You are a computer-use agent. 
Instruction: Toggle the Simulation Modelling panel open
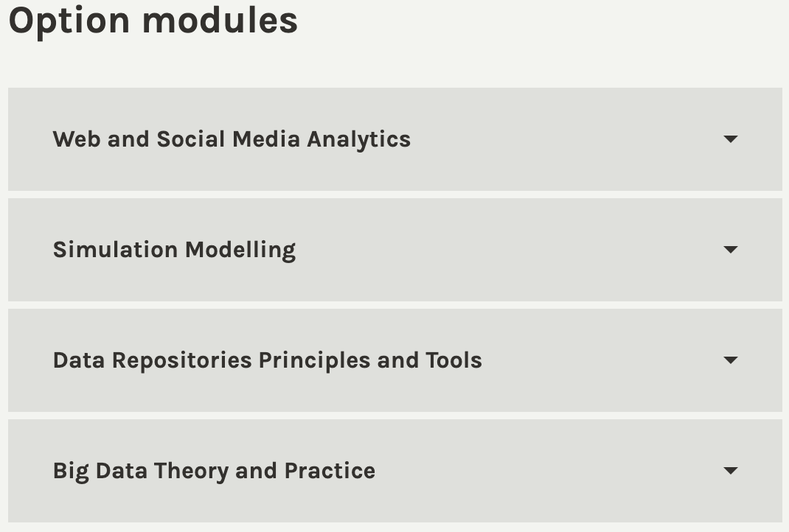(394, 250)
